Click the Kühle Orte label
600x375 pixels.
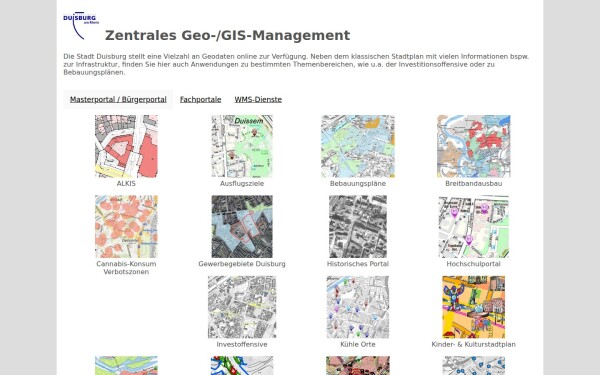point(358,344)
